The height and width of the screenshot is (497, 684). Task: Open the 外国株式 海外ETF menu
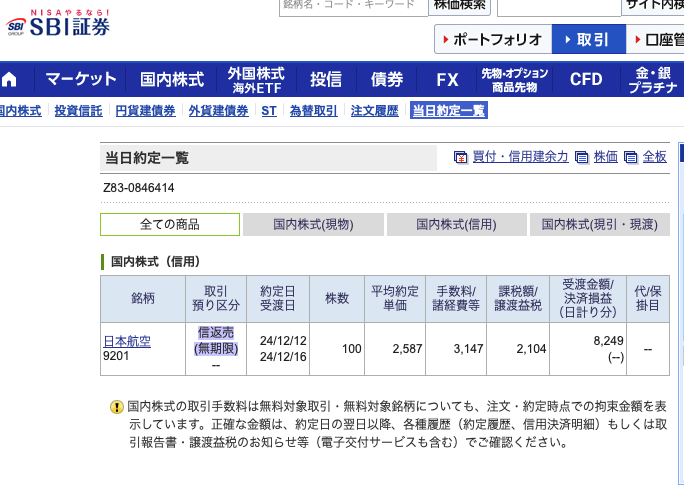click(x=256, y=79)
